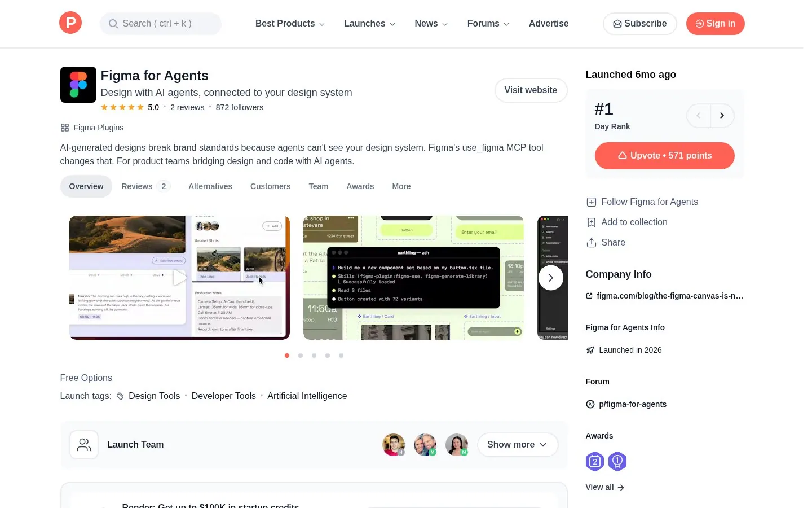This screenshot has height=508, width=812.
Task: Click the Share upload icon
Action: coord(591,243)
